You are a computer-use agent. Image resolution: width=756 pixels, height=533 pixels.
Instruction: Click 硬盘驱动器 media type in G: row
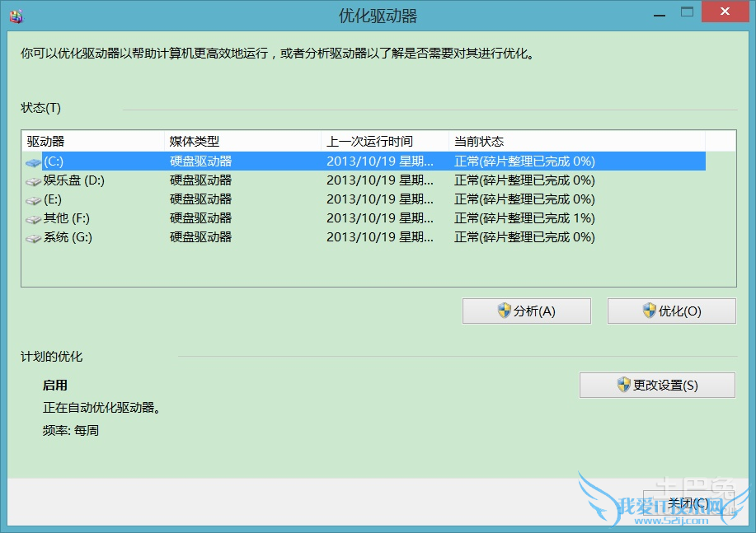[x=200, y=237]
